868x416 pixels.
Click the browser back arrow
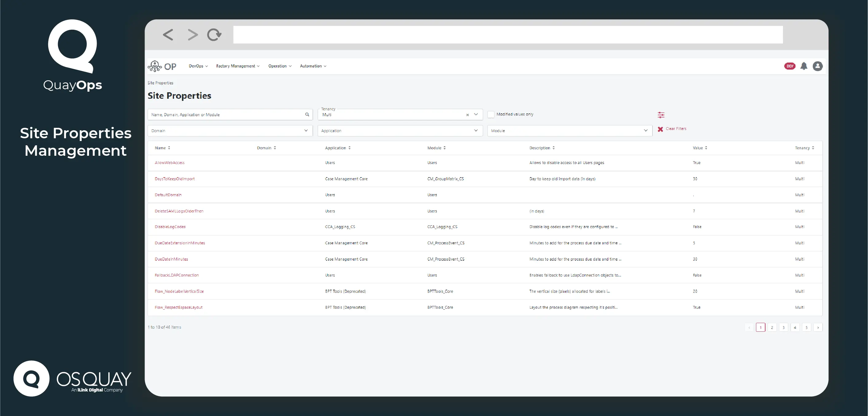coord(168,34)
